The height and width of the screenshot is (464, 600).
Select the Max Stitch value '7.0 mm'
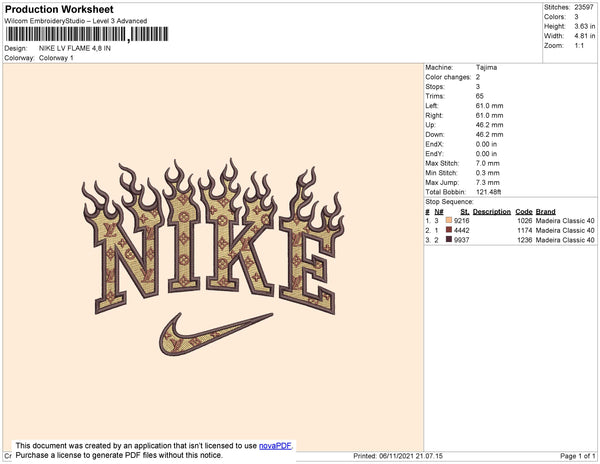coord(488,163)
